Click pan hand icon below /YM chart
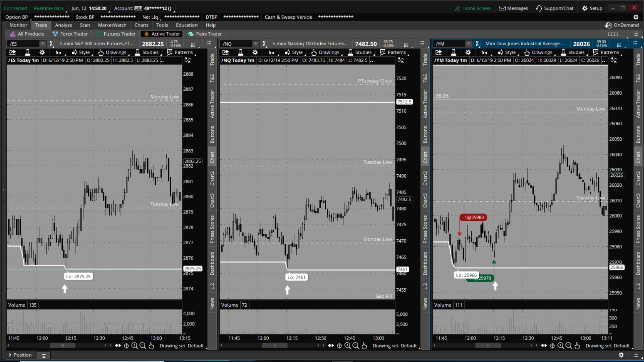 coord(577,346)
